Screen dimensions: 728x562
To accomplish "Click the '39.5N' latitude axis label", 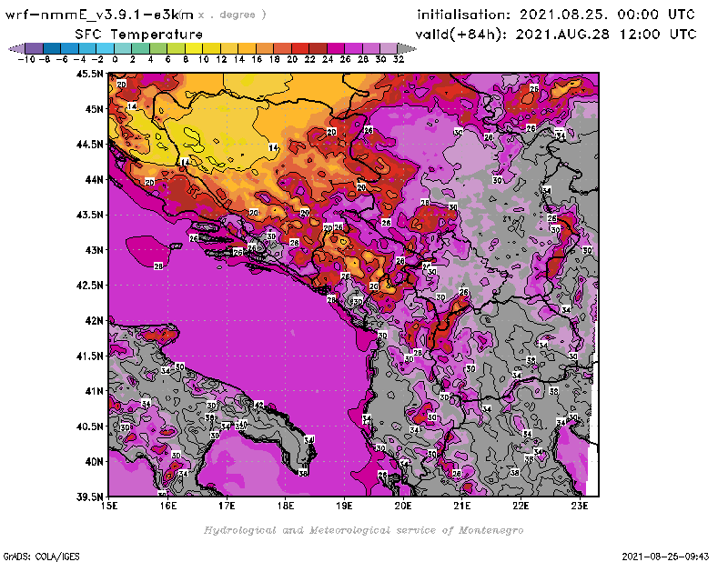I will [x=89, y=497].
